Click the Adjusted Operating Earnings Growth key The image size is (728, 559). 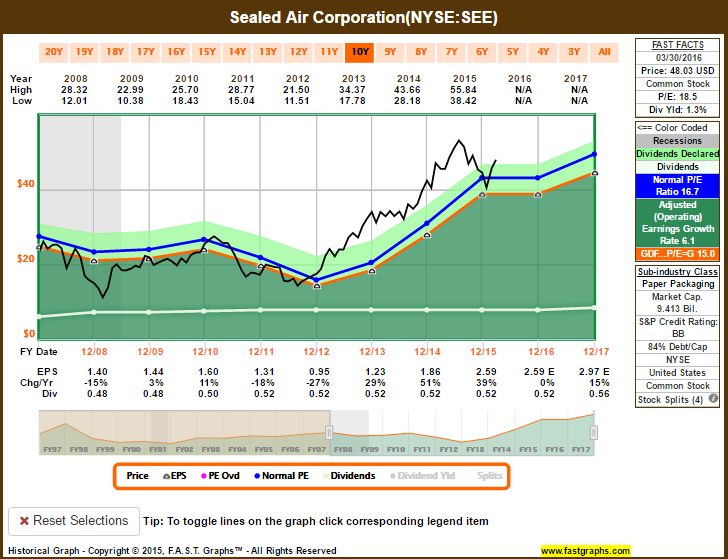pyautogui.click(x=677, y=223)
